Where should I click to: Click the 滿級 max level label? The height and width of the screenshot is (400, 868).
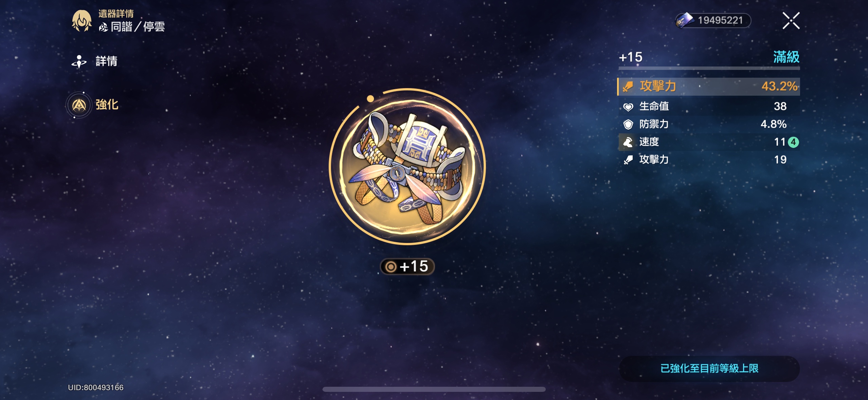click(786, 57)
